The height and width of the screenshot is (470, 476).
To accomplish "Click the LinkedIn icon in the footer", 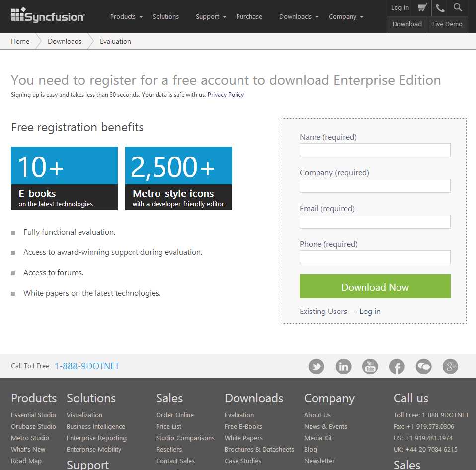I will (343, 366).
